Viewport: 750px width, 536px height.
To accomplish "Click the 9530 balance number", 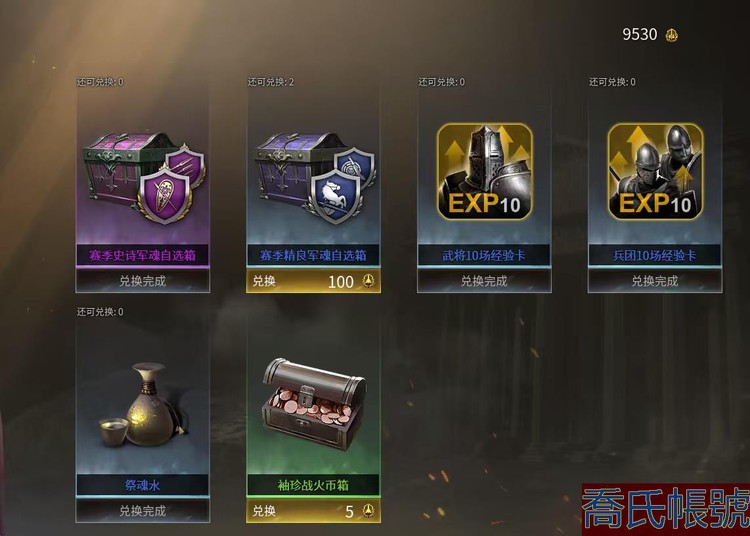I will (x=640, y=34).
